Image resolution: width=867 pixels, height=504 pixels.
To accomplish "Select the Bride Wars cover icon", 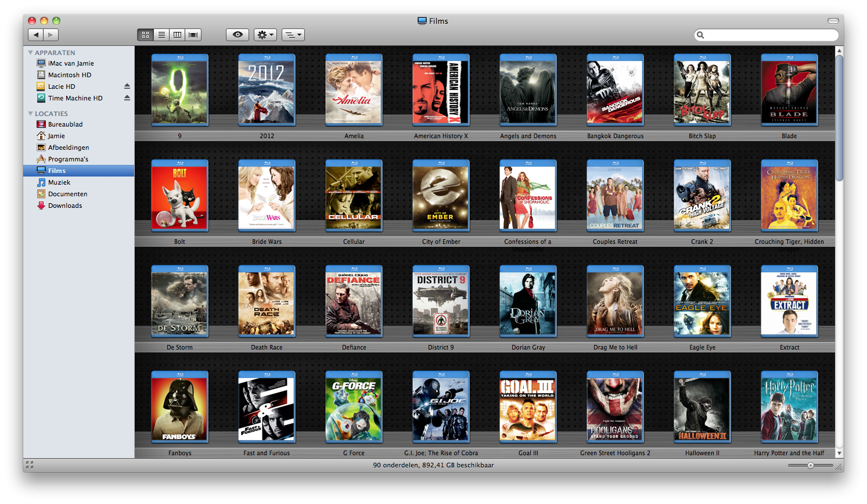I will point(267,196).
